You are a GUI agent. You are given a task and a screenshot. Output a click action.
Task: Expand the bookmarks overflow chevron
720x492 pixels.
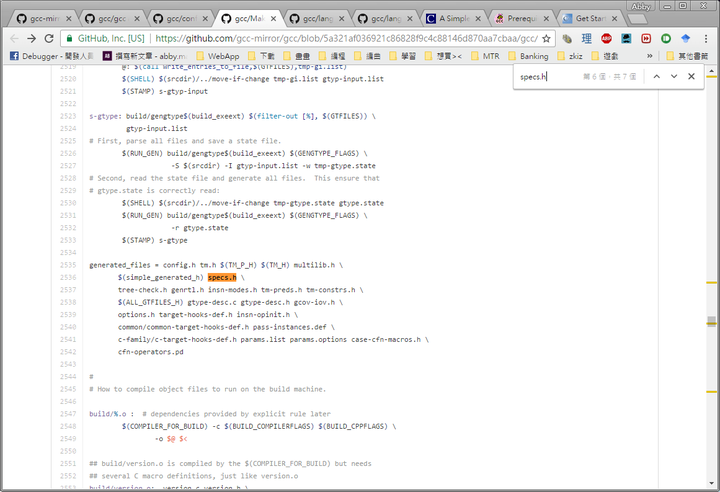[x=649, y=56]
